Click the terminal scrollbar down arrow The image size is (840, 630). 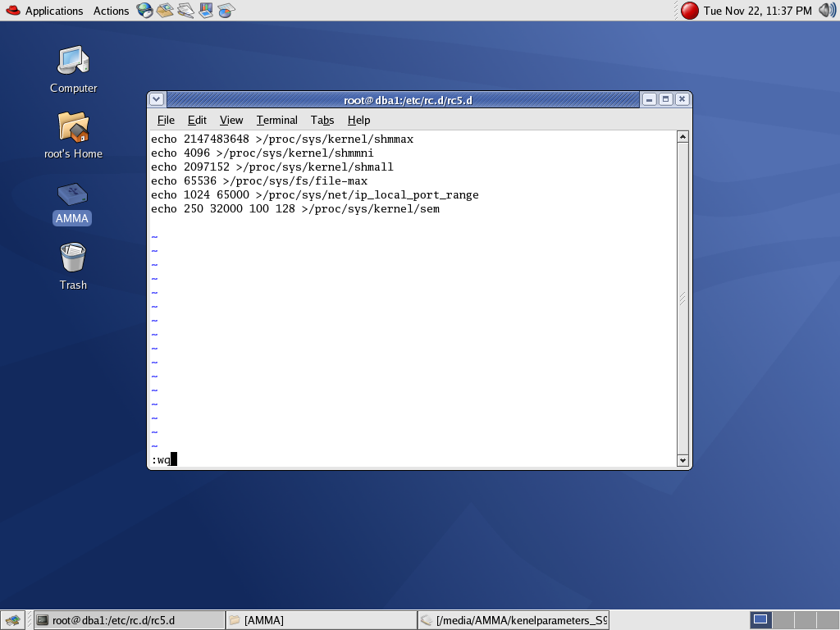682,460
